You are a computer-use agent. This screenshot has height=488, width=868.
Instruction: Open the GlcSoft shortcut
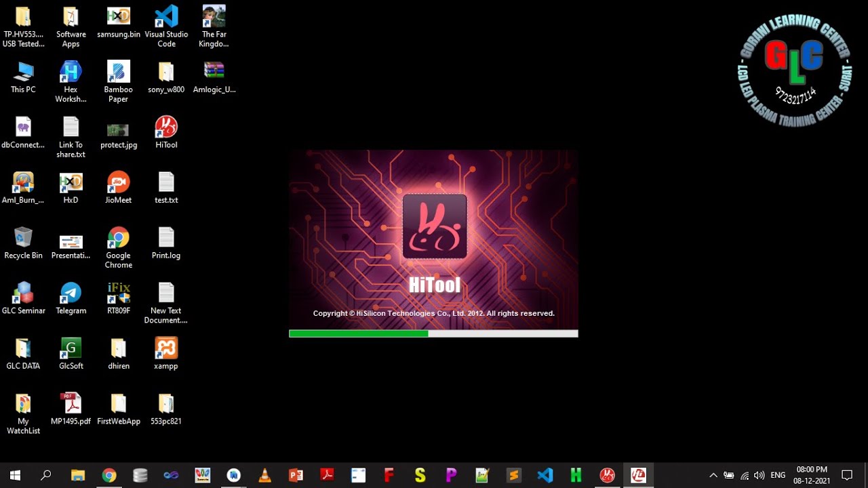(71, 353)
